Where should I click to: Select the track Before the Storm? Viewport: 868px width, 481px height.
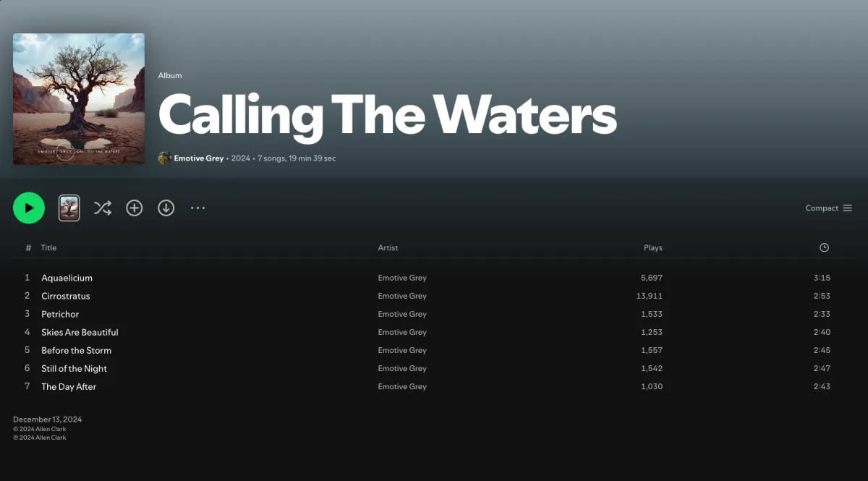pyautogui.click(x=76, y=350)
